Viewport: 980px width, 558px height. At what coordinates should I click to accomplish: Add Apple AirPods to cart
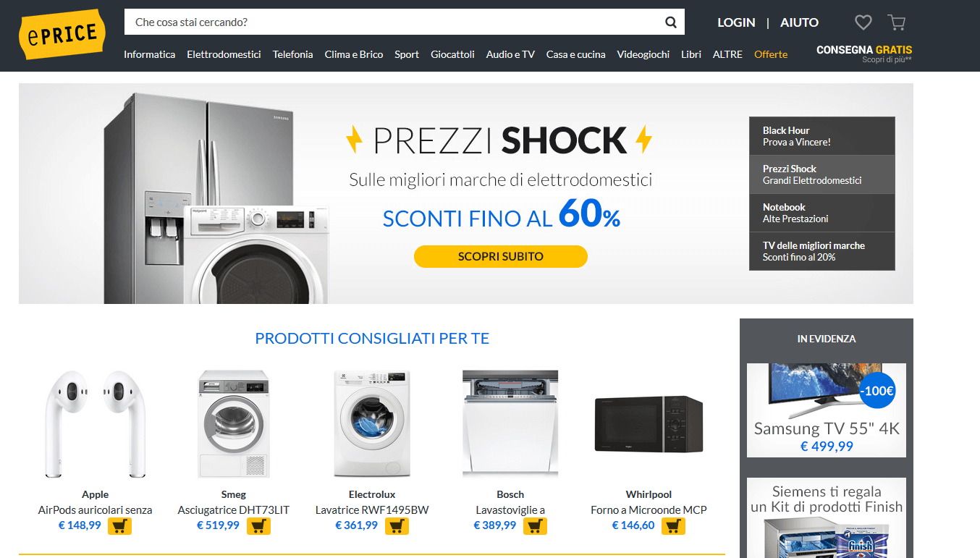119,526
